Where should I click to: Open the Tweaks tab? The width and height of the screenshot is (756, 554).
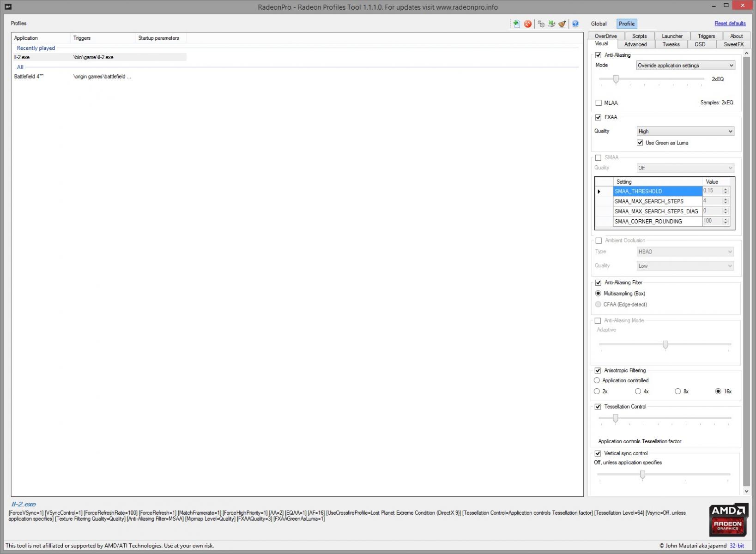(x=671, y=44)
